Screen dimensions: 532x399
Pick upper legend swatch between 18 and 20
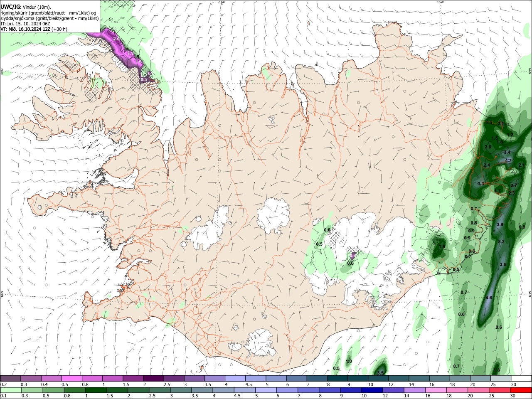460,379
